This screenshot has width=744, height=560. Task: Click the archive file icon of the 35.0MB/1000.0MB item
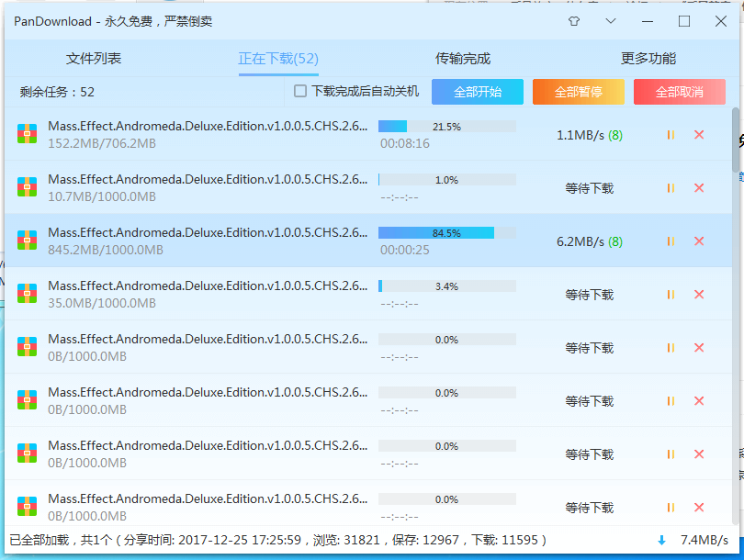click(x=27, y=293)
